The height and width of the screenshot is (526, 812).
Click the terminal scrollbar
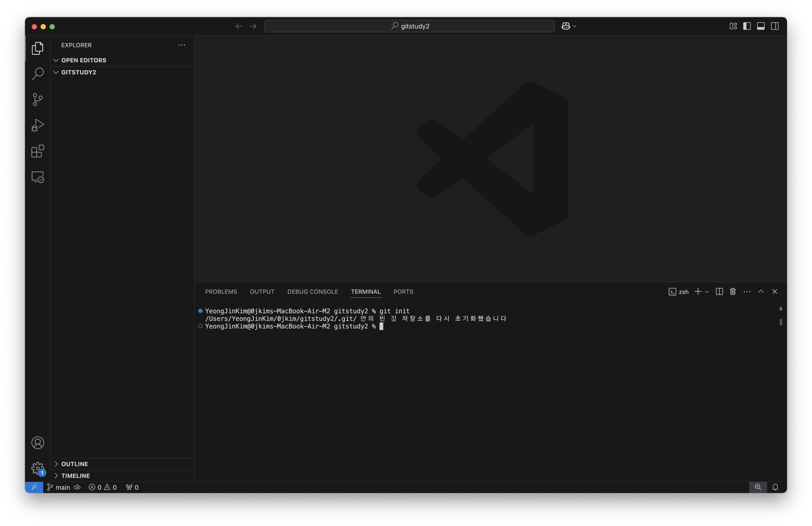pyautogui.click(x=781, y=322)
